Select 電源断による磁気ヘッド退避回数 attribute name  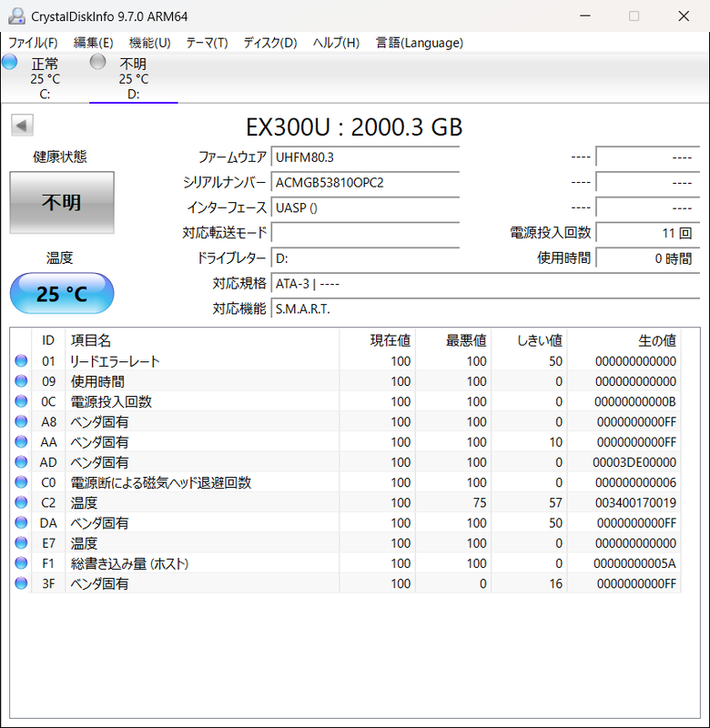click(x=161, y=482)
